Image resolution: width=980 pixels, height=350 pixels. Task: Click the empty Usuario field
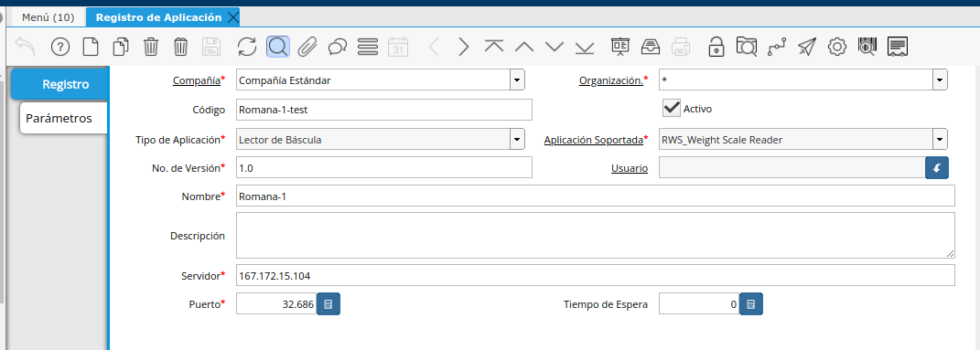click(792, 167)
